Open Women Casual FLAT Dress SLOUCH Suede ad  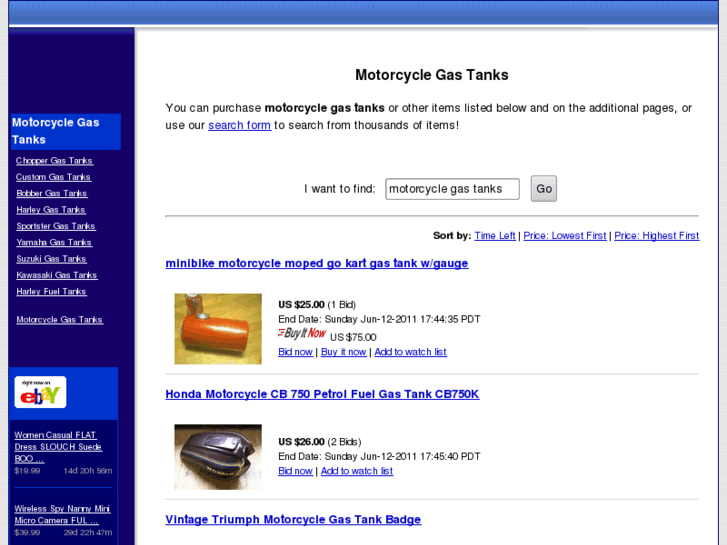tap(58, 447)
